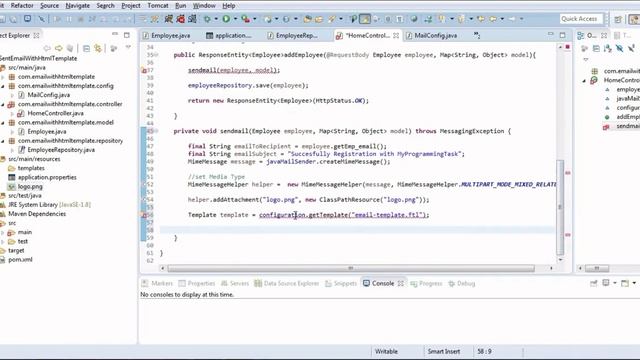Select sendmail method in Outline
The width and height of the screenshot is (640, 360).
pyautogui.click(x=628, y=126)
